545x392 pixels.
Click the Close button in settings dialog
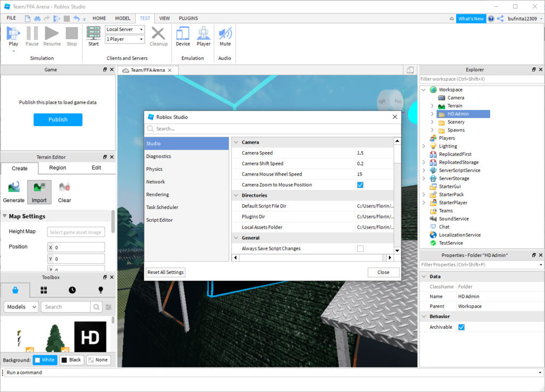coord(383,272)
